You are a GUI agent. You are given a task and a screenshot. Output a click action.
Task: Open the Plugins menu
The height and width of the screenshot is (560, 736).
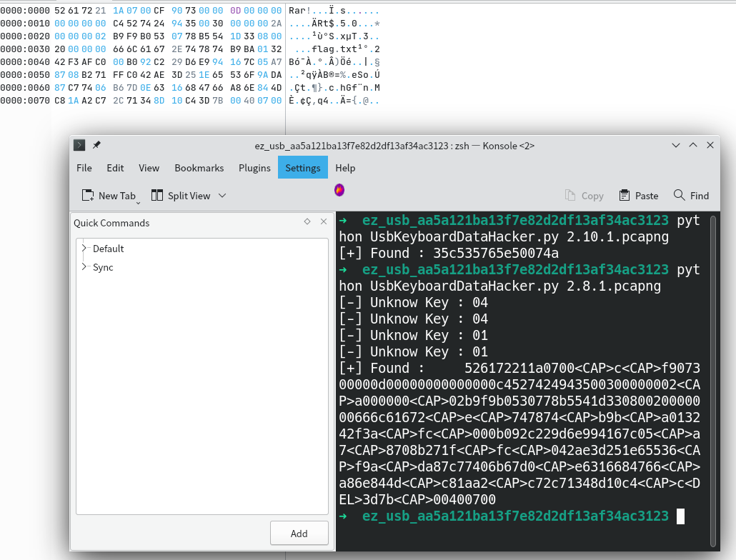point(254,168)
